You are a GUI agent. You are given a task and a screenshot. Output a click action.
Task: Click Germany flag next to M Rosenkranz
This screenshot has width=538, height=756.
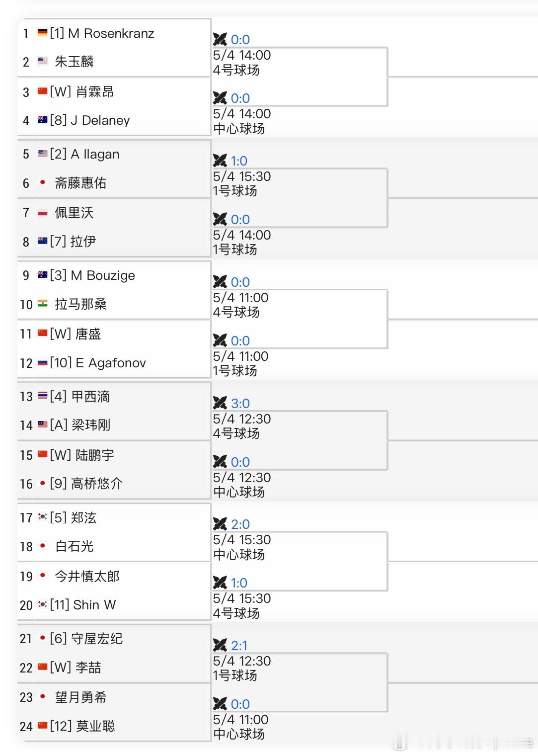[43, 33]
